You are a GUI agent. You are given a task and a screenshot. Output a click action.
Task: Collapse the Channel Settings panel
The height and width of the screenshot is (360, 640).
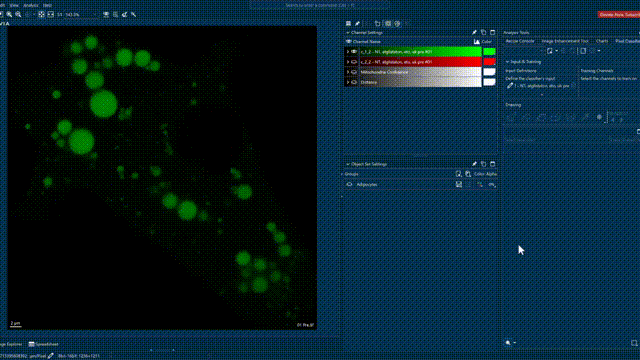click(348, 33)
